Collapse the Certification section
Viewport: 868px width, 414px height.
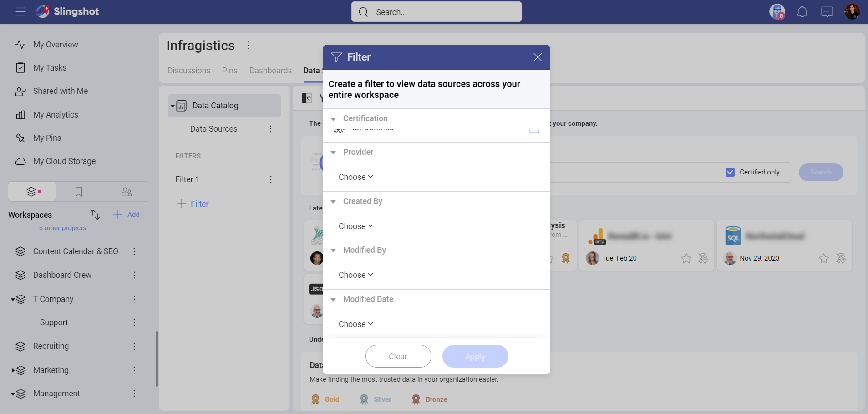coord(333,119)
